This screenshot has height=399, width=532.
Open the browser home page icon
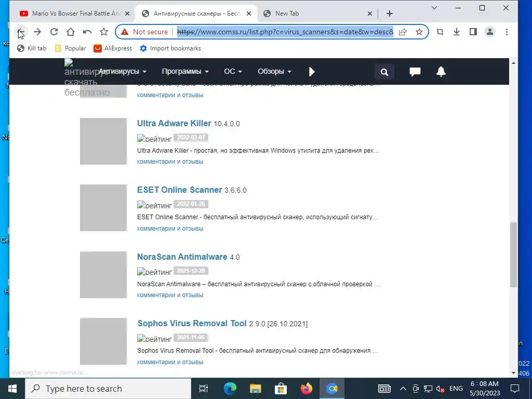71,32
